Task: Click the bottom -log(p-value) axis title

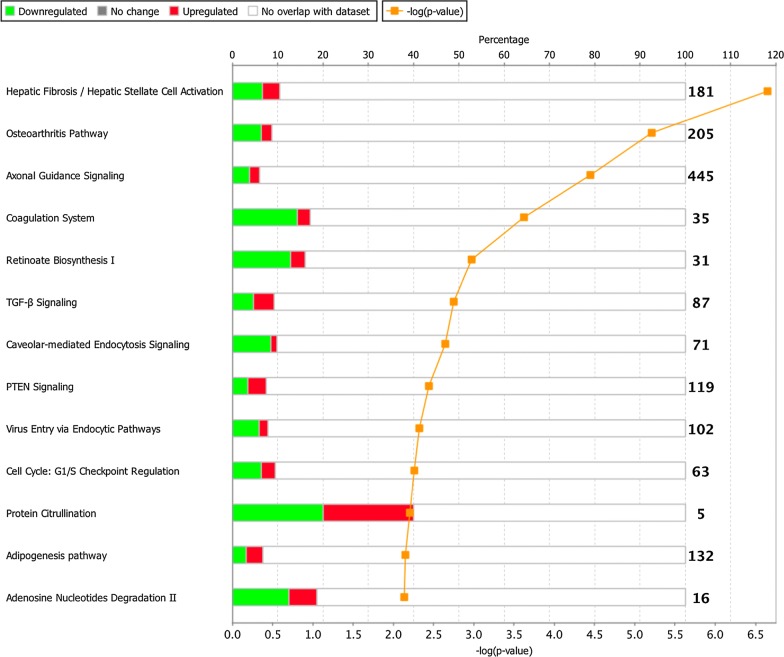Action: coord(504,650)
